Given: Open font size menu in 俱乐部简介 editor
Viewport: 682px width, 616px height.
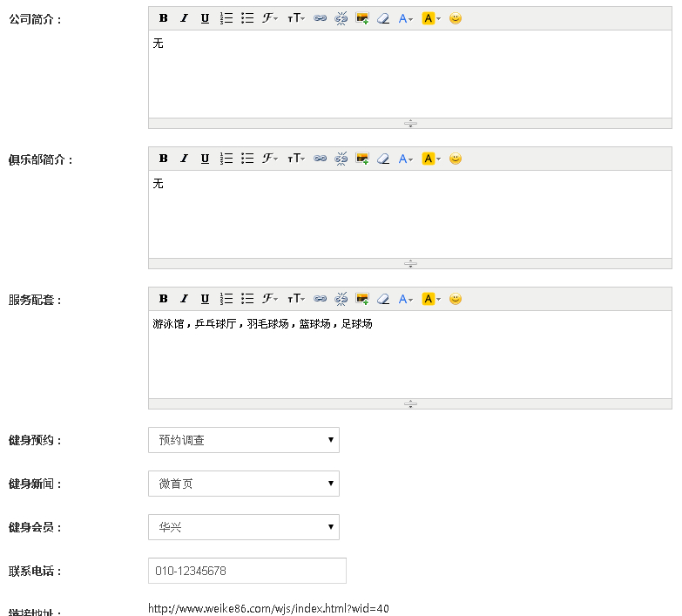Looking at the screenshot, I should (x=296, y=159).
